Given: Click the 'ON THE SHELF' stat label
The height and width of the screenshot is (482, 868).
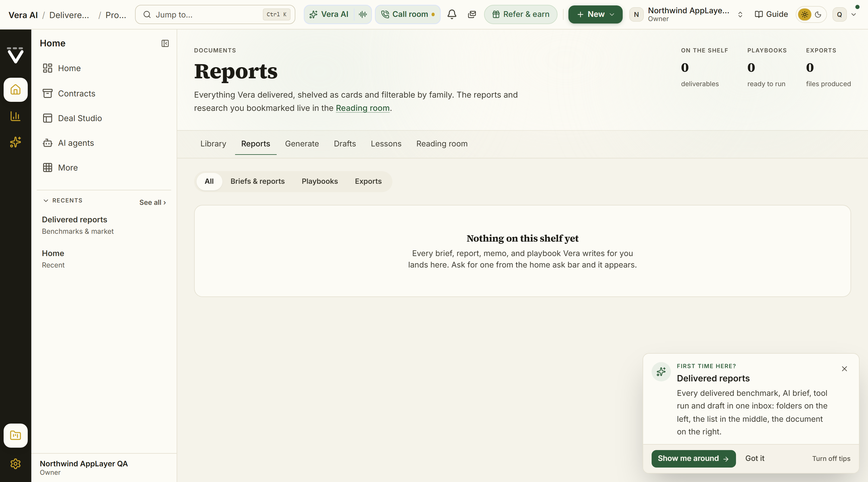Looking at the screenshot, I should [704, 51].
